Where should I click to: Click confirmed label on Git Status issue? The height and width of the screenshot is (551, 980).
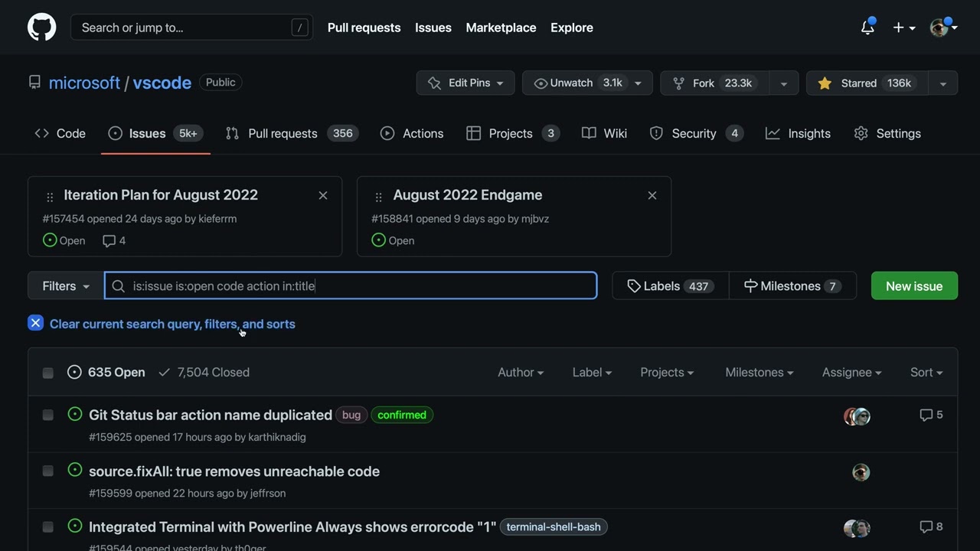402,415
